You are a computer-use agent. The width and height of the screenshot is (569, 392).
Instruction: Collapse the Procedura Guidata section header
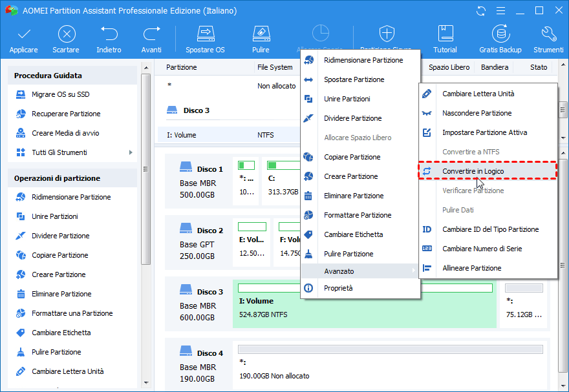pyautogui.click(x=72, y=76)
